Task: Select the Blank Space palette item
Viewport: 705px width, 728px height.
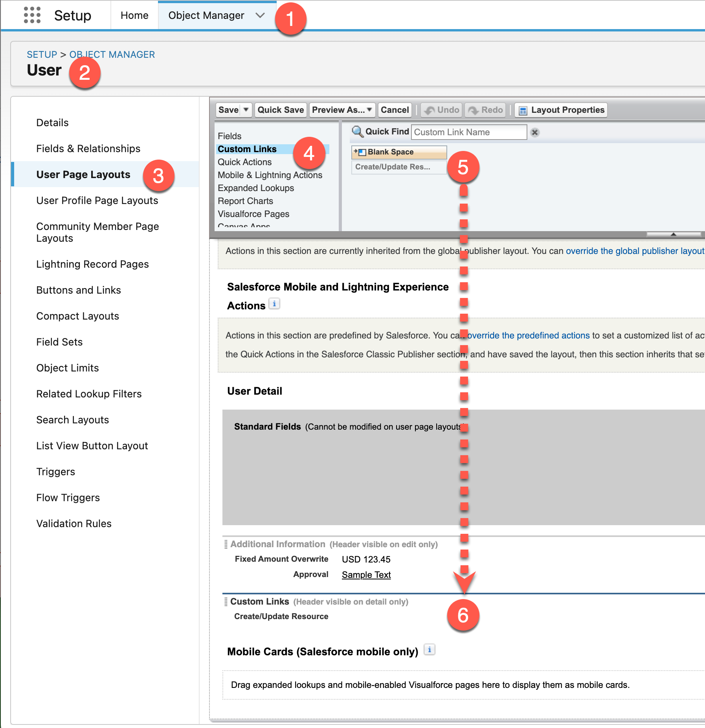Action: pos(399,152)
